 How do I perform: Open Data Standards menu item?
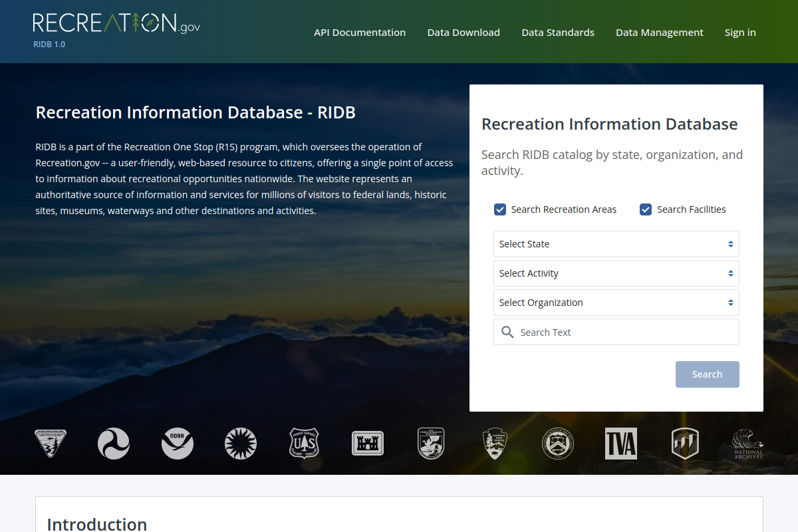tap(558, 32)
